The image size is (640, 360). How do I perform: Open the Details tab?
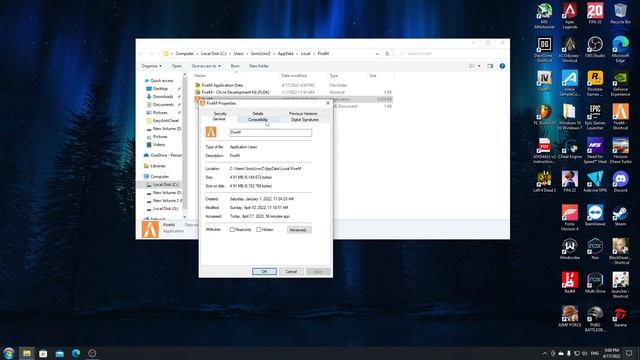click(258, 113)
